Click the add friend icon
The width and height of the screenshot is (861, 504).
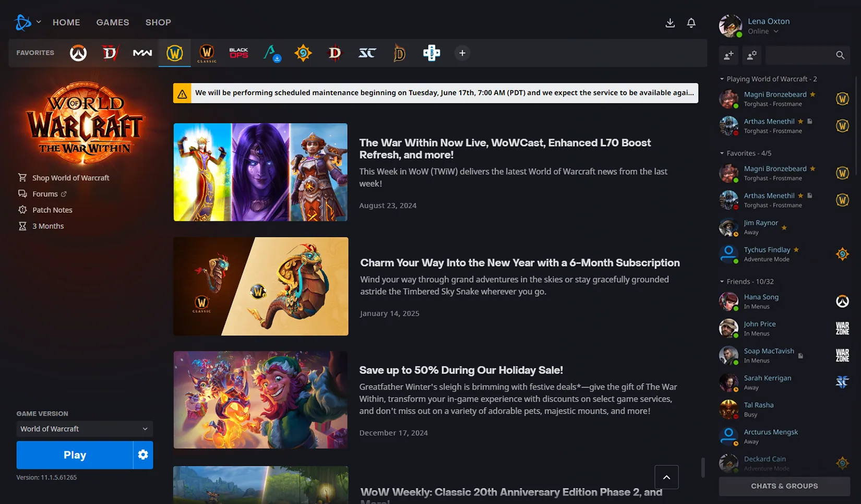coord(729,55)
